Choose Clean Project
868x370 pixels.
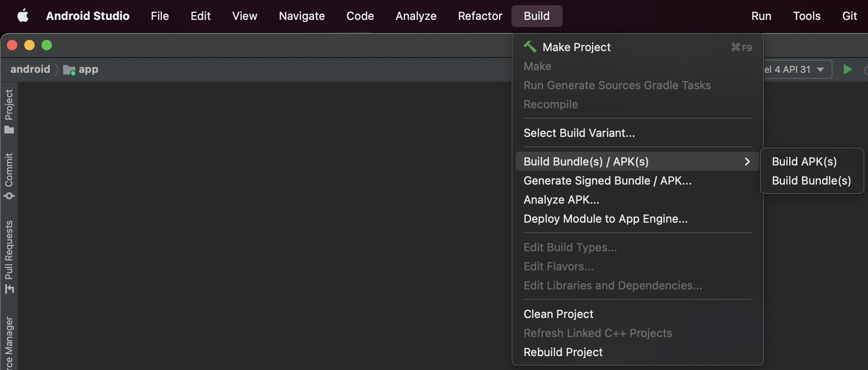tap(638, 314)
